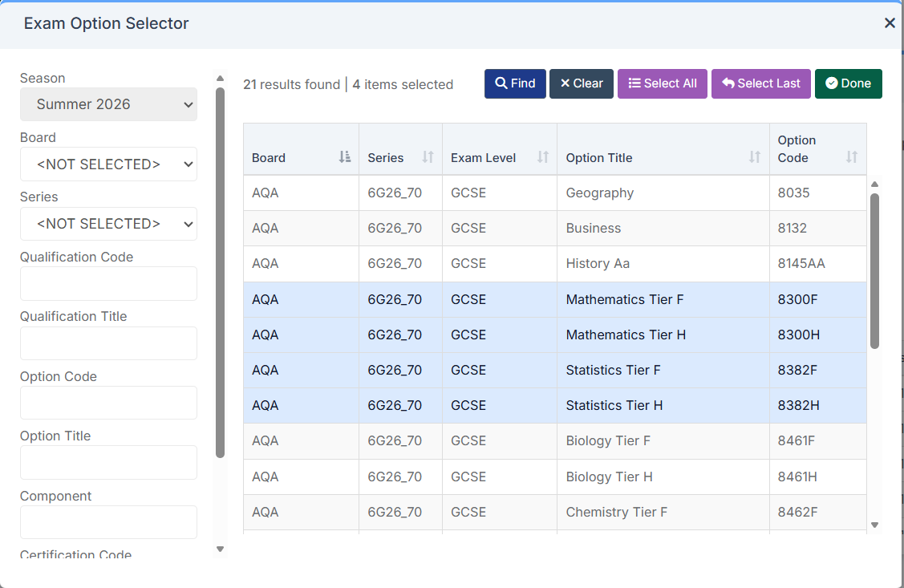904x588 pixels.
Task: Open the Series filter dropdown
Action: tap(108, 224)
